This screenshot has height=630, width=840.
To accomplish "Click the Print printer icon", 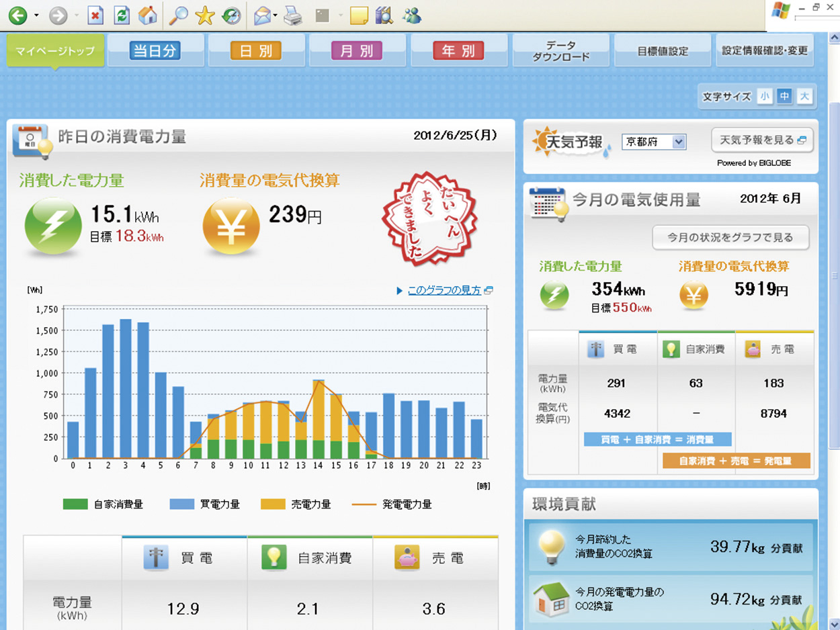I will click(293, 15).
